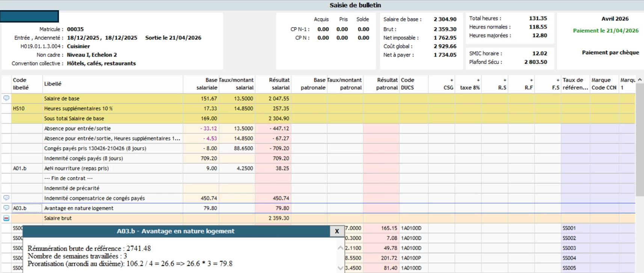Click the Avantage en nature logement row label
This screenshot has height=273, width=644.
click(78, 208)
